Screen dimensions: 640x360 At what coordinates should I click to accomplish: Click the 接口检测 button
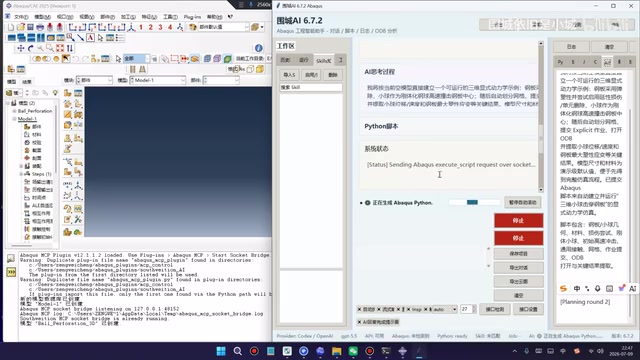tap(495, 309)
